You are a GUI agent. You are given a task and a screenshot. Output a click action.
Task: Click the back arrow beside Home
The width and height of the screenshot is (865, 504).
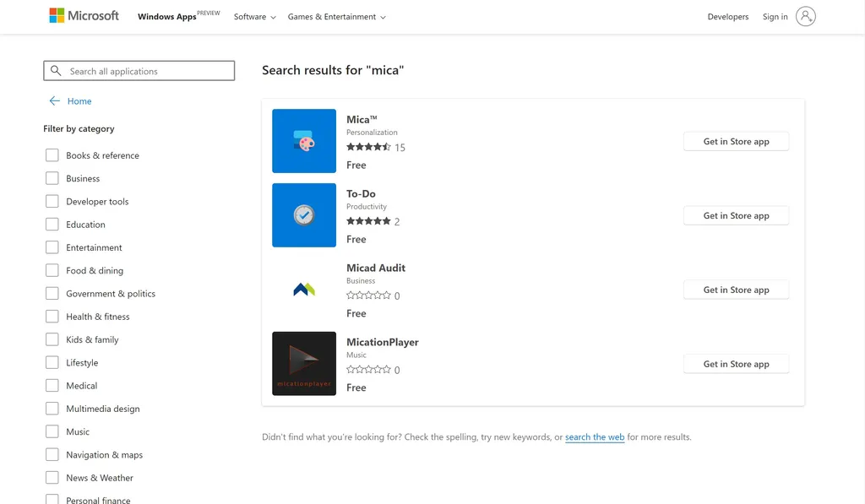point(54,101)
